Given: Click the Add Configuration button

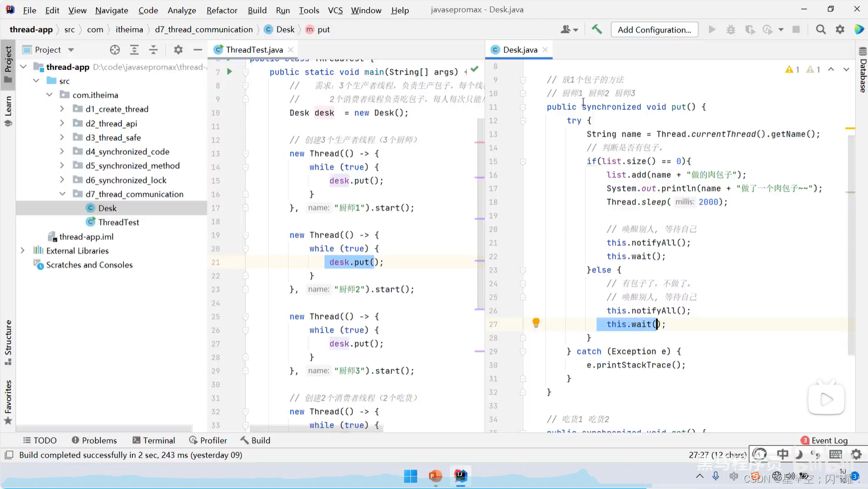Looking at the screenshot, I should click(654, 29).
